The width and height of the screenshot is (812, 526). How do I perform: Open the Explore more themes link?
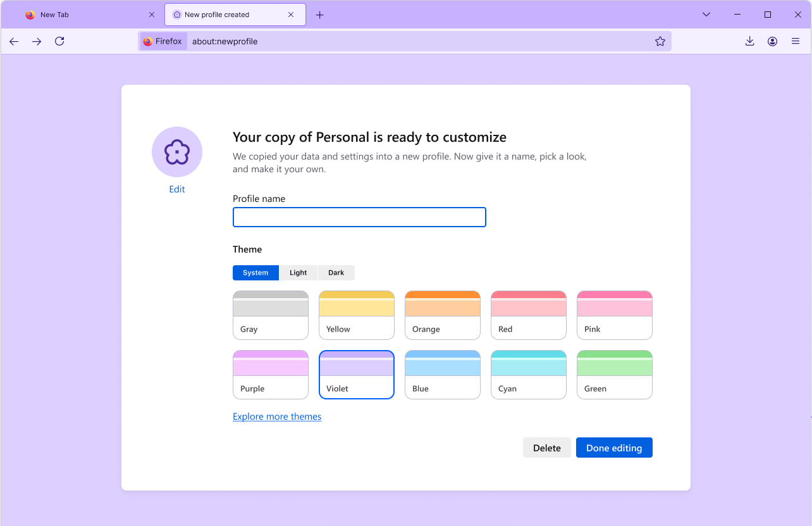pyautogui.click(x=277, y=416)
